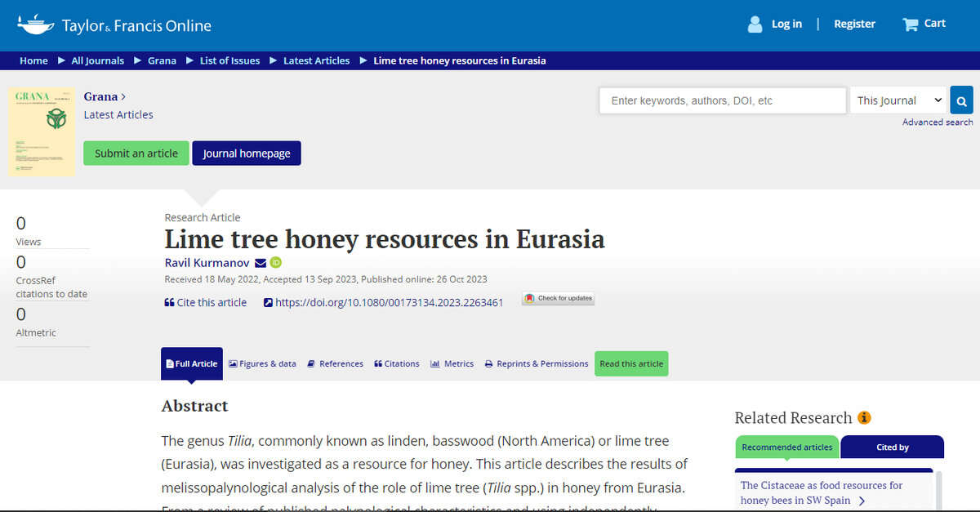Open Advanced search link
Viewport: 980px width, 512px height.
[x=938, y=122]
